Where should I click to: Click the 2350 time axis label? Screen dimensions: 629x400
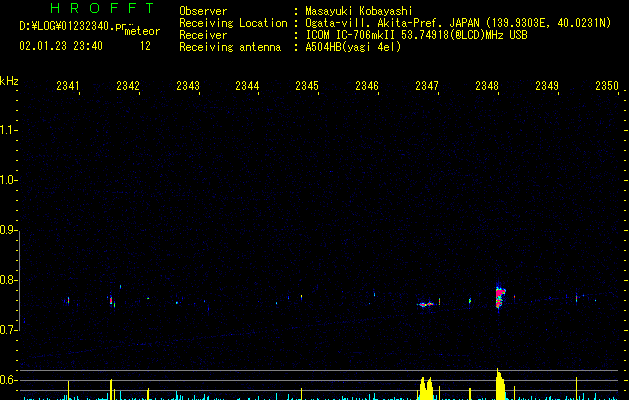tap(607, 86)
